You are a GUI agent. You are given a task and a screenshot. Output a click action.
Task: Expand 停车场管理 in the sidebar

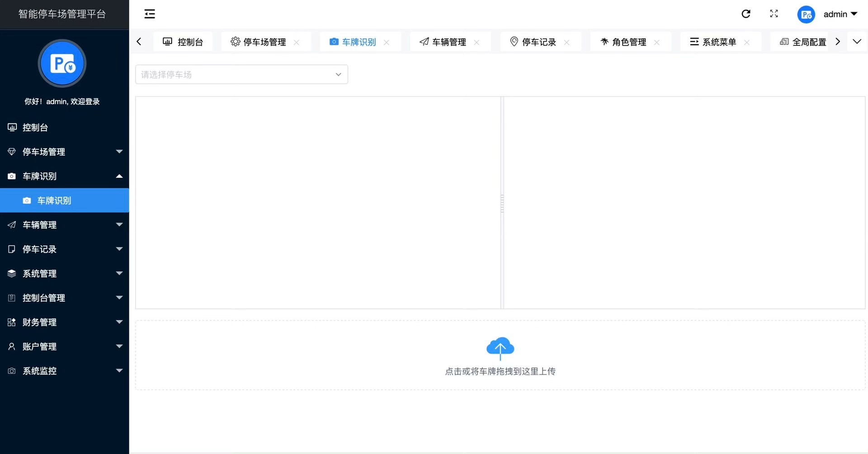[x=64, y=152]
